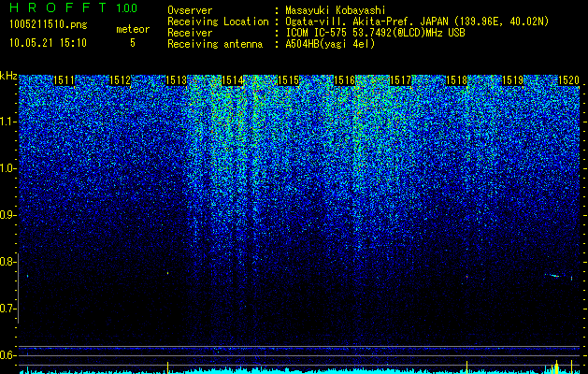588x374 pixels.
Task: Click the 1516 time marker
Action: (344, 80)
